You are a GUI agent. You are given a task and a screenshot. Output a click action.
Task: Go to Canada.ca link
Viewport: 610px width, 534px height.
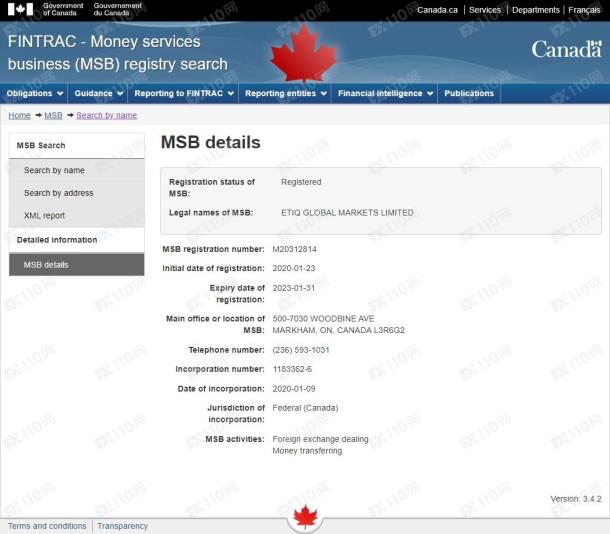click(x=438, y=10)
